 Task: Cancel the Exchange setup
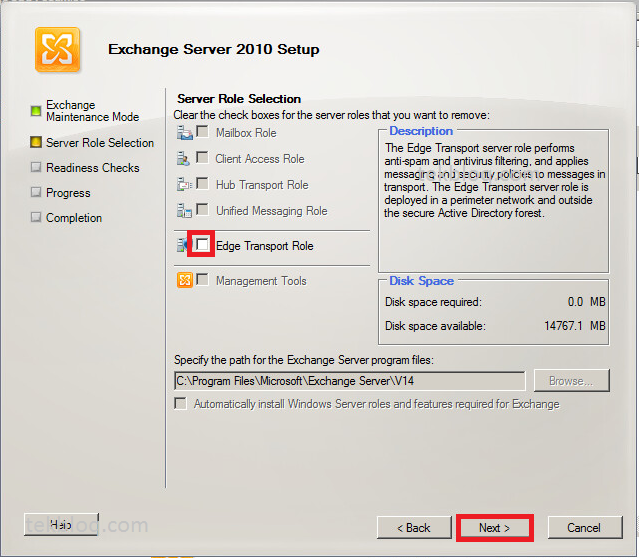coord(584,528)
